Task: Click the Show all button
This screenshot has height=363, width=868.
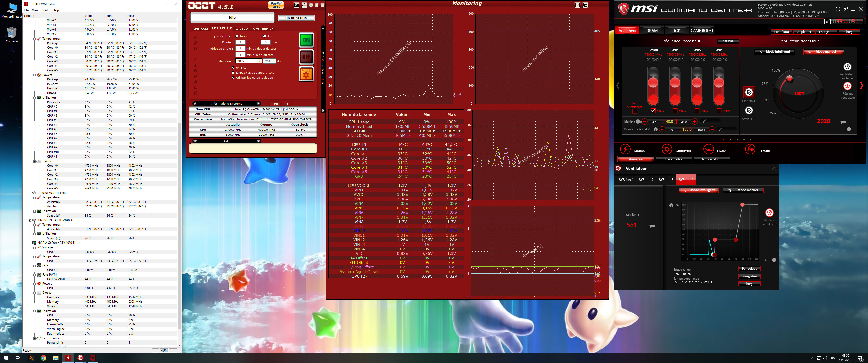Action: tap(728, 41)
